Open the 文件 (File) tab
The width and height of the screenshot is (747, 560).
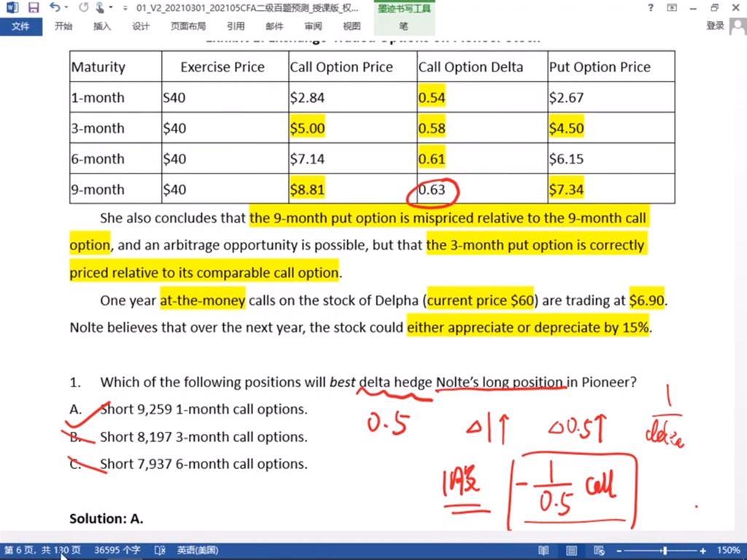[x=20, y=26]
